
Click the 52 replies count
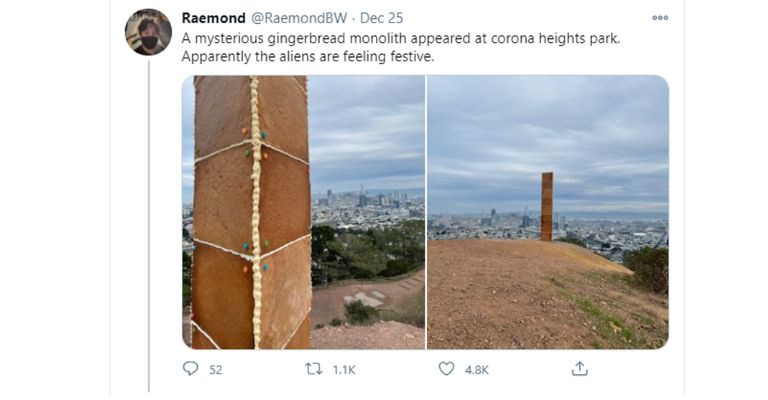(x=215, y=370)
